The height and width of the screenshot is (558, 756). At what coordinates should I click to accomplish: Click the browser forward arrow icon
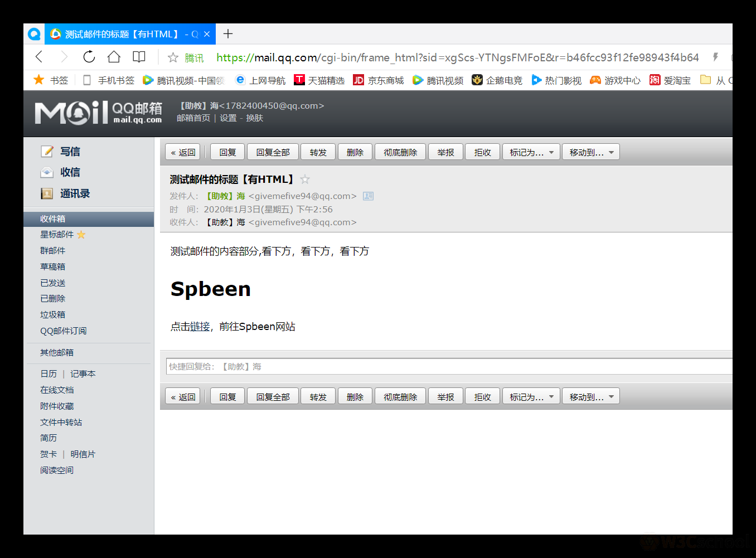[64, 57]
